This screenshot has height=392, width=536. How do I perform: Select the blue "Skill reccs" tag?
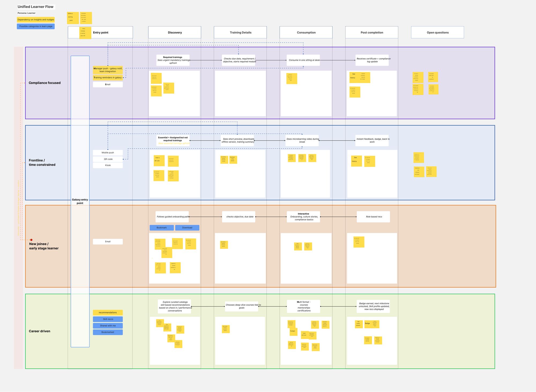coord(108,319)
